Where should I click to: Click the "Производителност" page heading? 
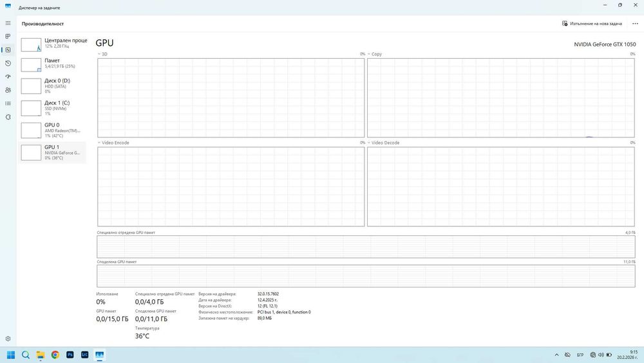(43, 24)
